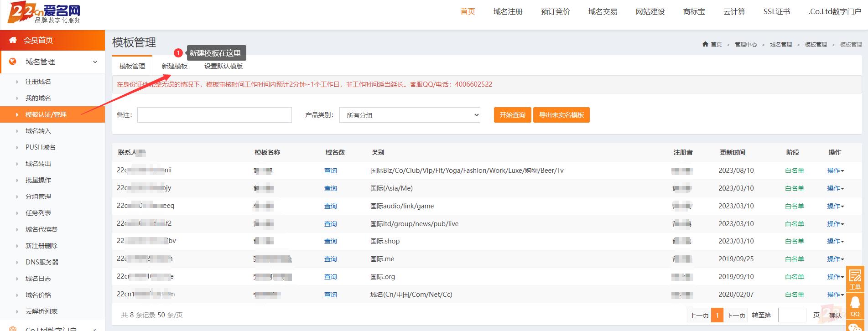Switch to the 新建模板 tab
The height and width of the screenshot is (331, 868).
coord(174,66)
